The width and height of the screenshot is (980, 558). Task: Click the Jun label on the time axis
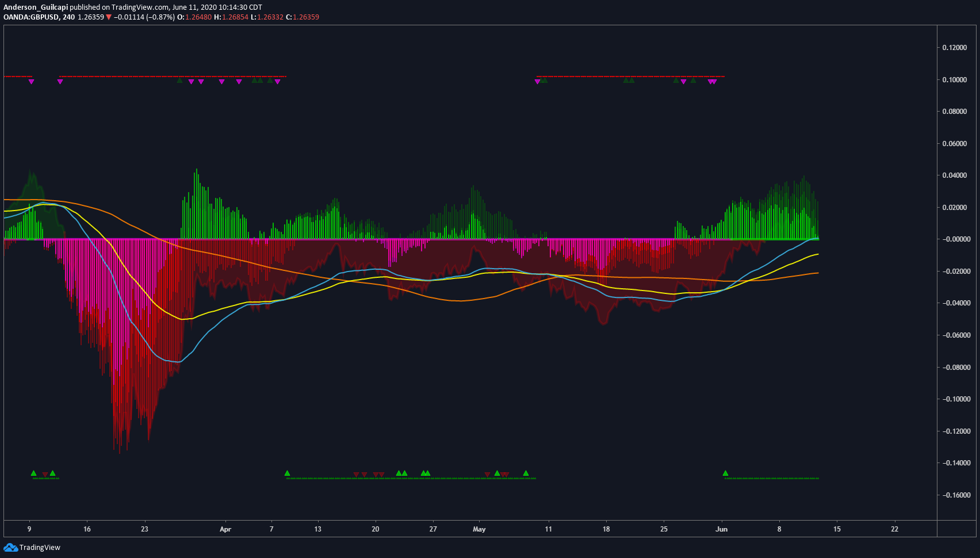tap(722, 529)
